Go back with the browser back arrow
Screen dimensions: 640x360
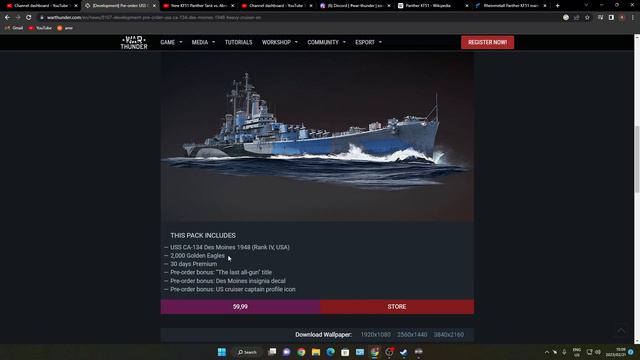point(7,18)
